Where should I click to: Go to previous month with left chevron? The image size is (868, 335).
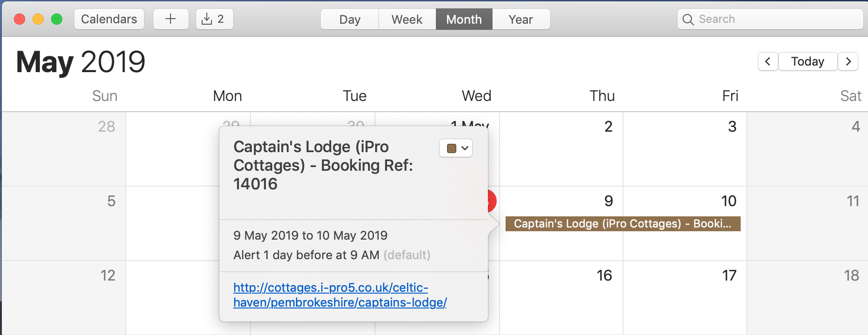[768, 61]
